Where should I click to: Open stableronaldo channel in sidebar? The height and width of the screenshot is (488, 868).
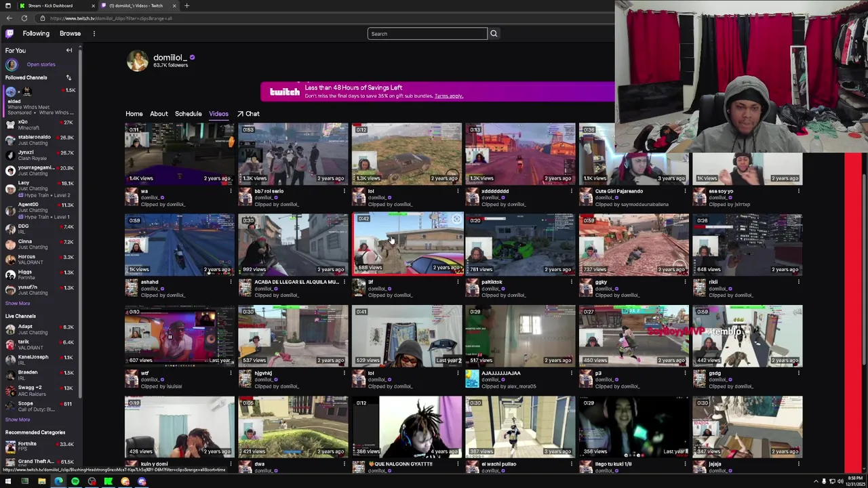[x=39, y=140]
